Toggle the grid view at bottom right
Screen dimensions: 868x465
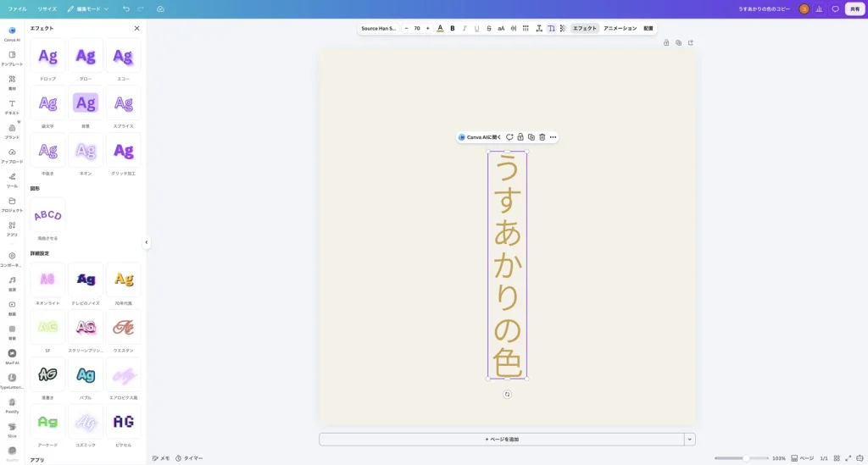(x=837, y=458)
